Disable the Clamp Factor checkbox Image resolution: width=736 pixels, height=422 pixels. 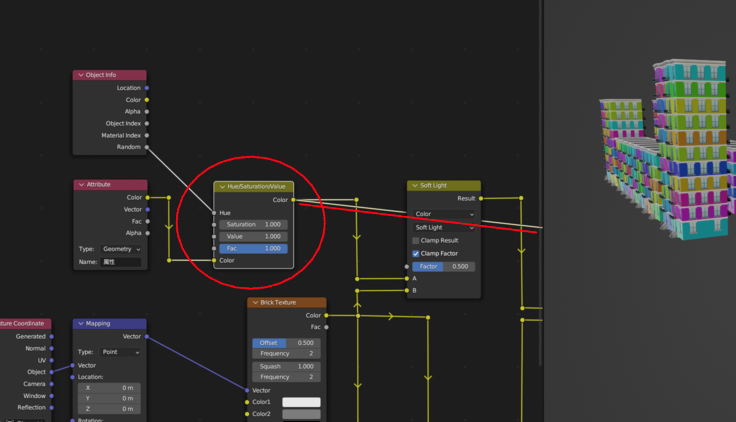pos(415,254)
